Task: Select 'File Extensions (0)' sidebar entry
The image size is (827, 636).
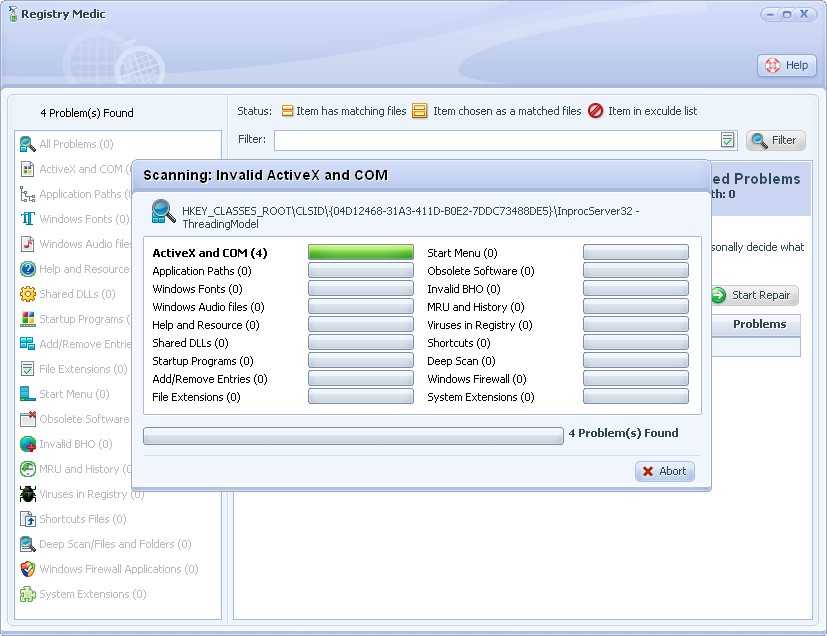Action: [x=83, y=369]
